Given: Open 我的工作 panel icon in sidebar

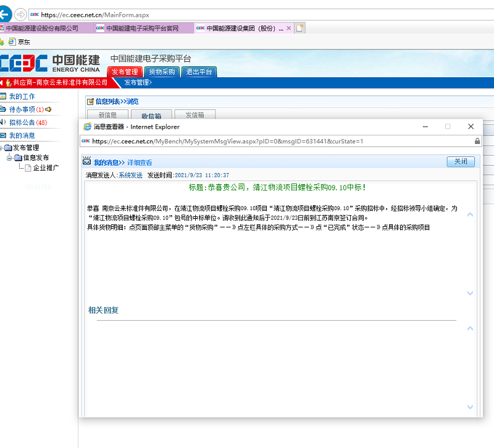Looking at the screenshot, I should (x=4, y=96).
